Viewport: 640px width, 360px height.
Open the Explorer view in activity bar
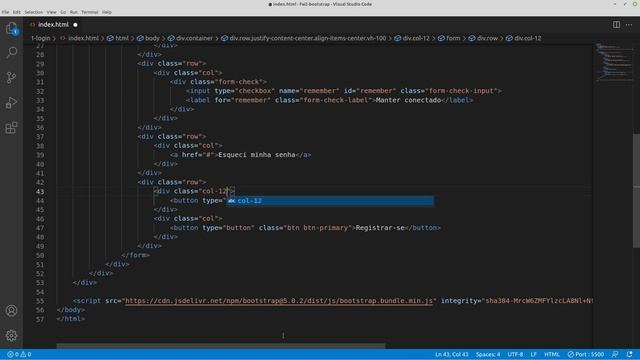pos(11,29)
